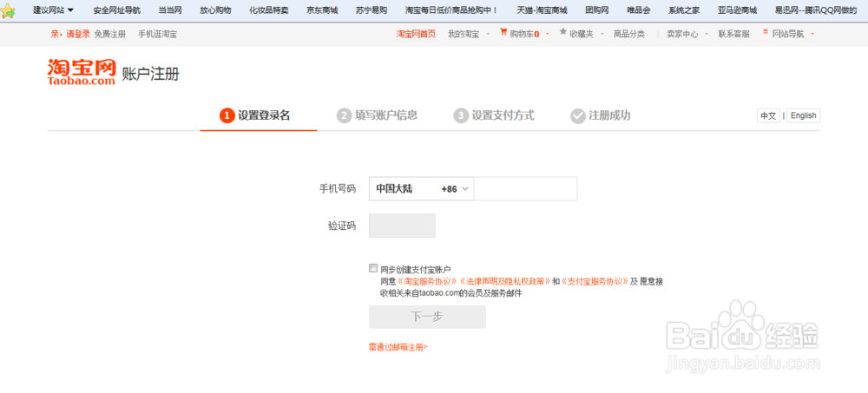Open 淘宝服务协议 link

click(427, 281)
